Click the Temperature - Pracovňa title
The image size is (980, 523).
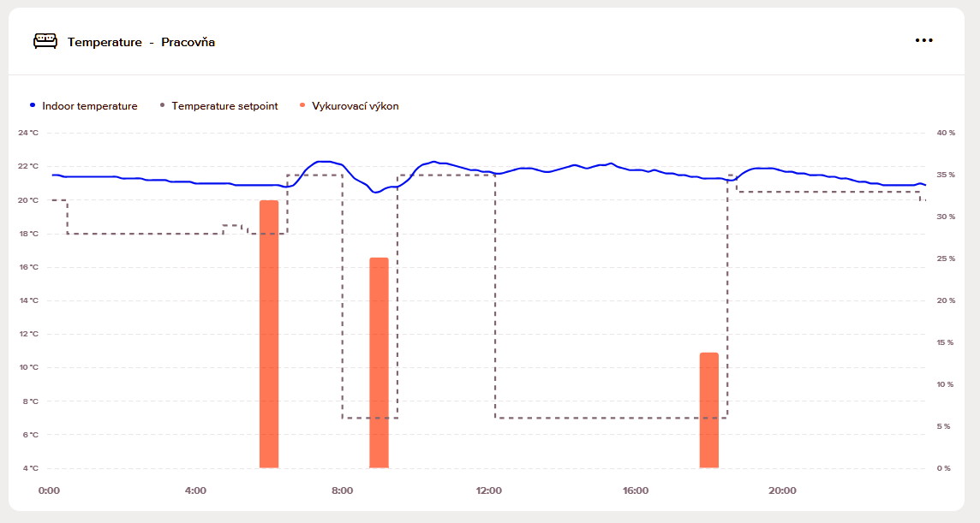click(x=141, y=42)
